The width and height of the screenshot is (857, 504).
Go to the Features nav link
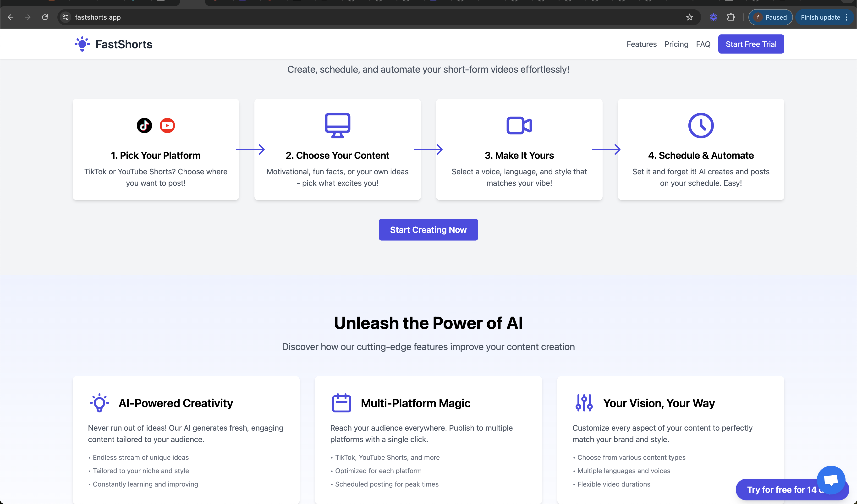click(x=641, y=44)
